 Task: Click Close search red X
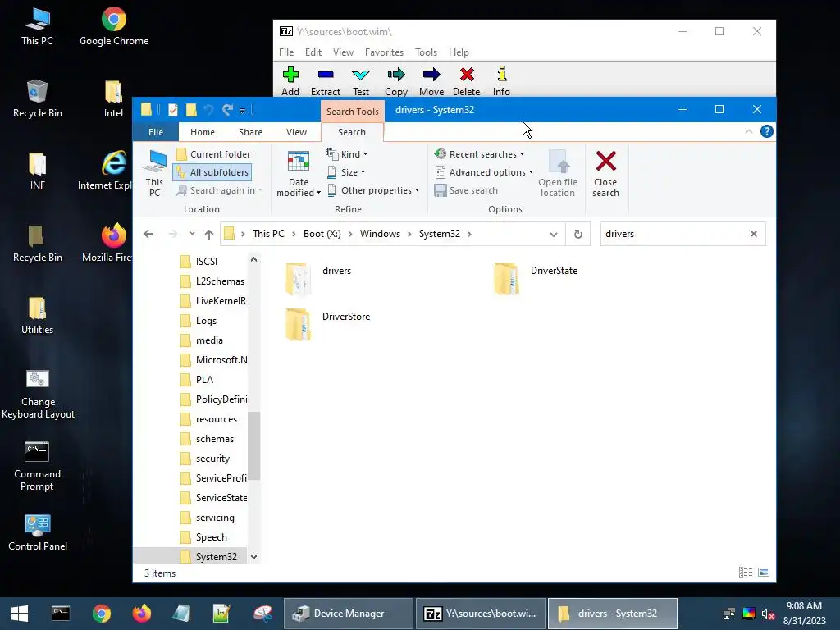point(606,174)
